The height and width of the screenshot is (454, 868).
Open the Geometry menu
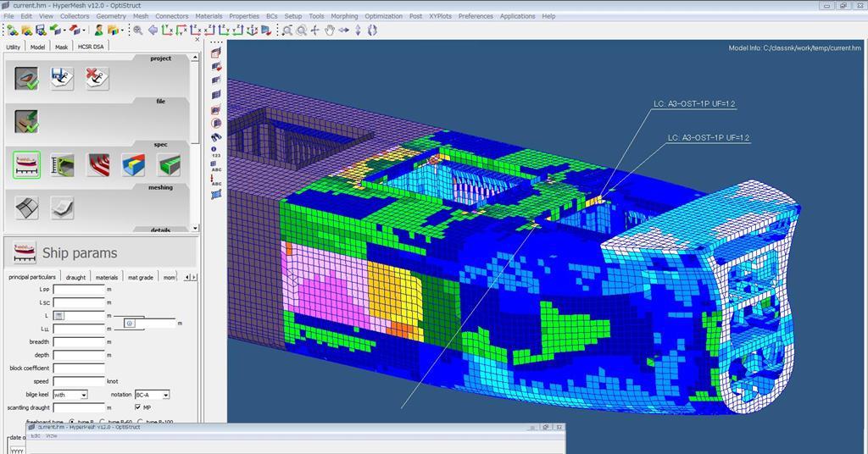coord(111,16)
